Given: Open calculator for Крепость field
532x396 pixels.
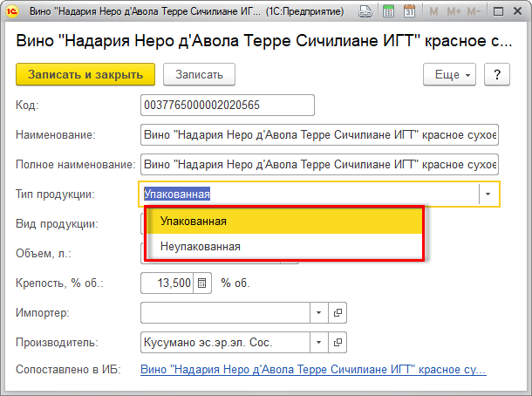Looking at the screenshot, I should 201,283.
